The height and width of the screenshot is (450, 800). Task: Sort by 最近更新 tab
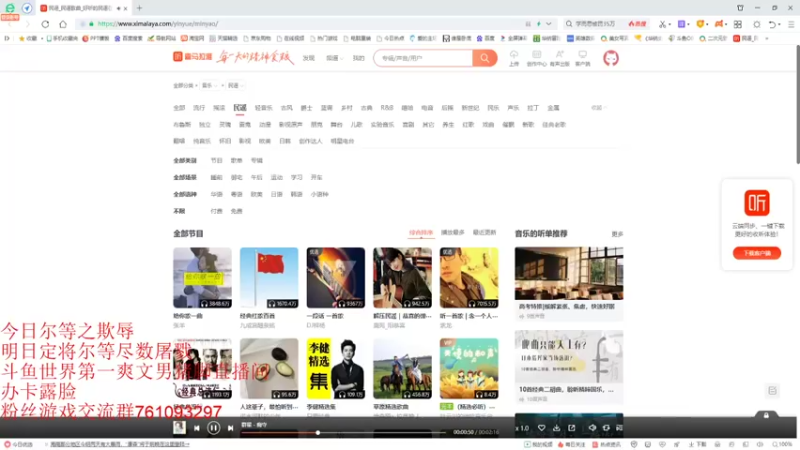coord(484,233)
